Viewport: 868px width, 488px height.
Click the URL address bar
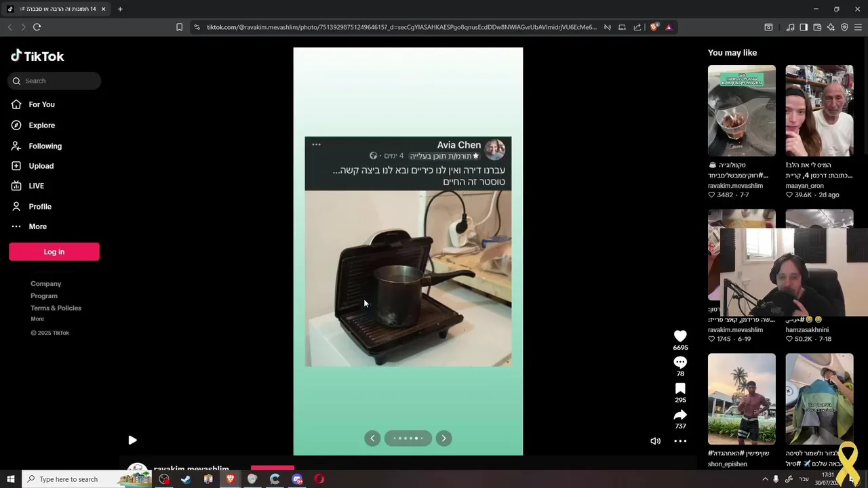(401, 27)
